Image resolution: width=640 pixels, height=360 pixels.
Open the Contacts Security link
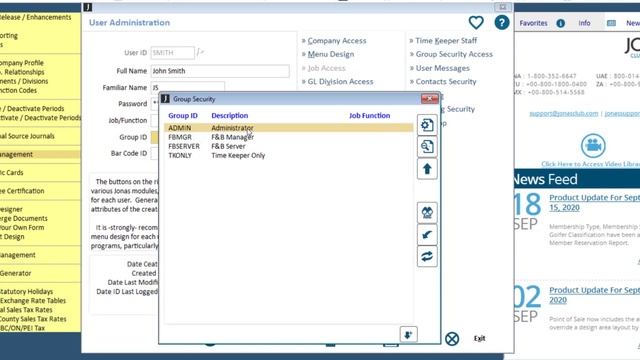(446, 82)
